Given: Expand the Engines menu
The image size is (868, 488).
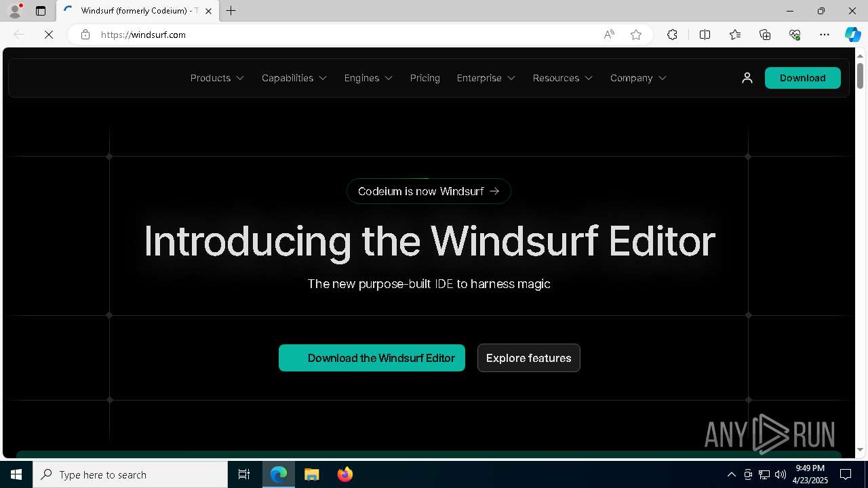Looking at the screenshot, I should tap(368, 78).
